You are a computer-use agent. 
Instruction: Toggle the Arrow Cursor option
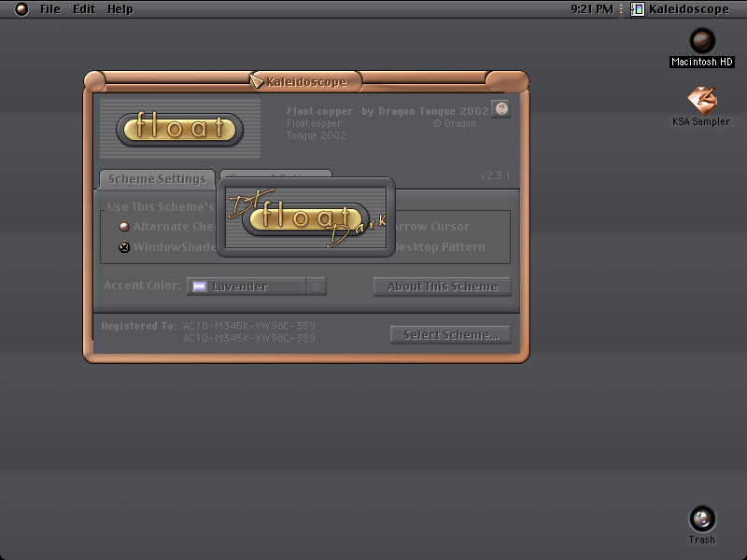point(432,227)
